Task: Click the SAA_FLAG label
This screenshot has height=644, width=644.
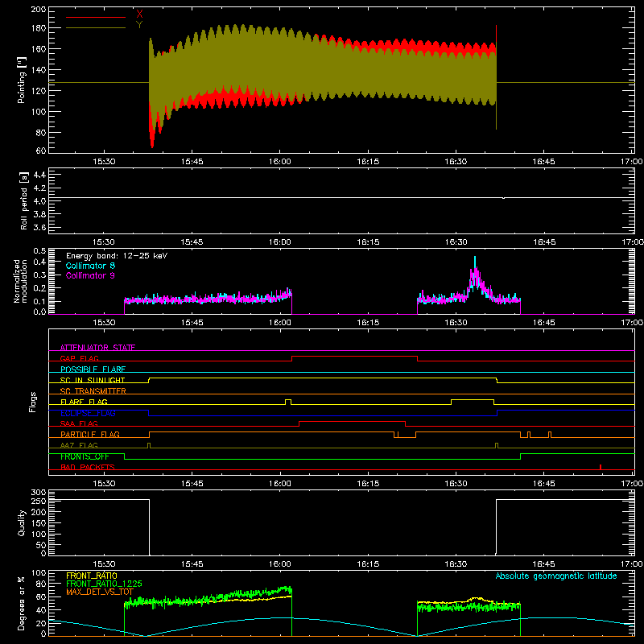Action: coord(79,423)
